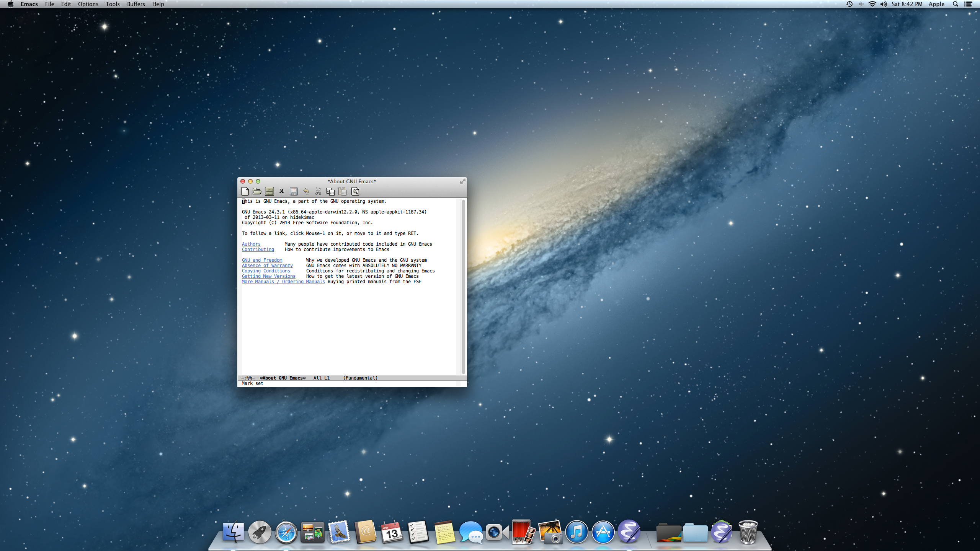Undo last change with the curved arrow icon
Screen dimensions: 980x551
point(306,191)
